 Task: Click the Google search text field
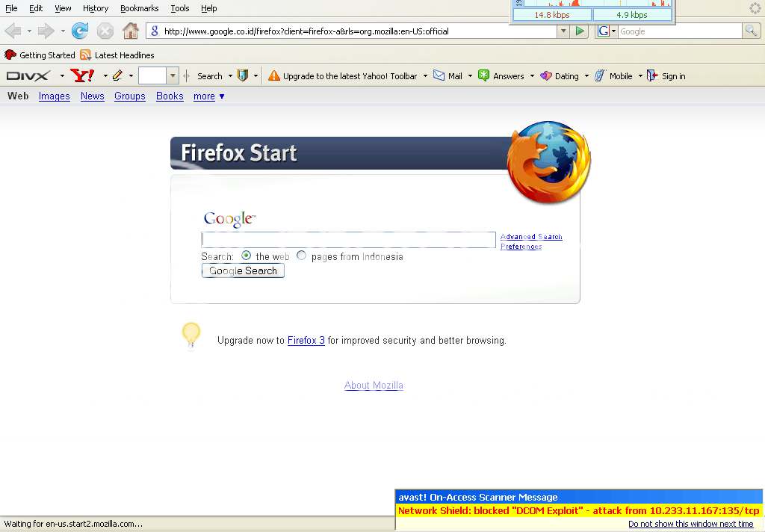coord(348,240)
